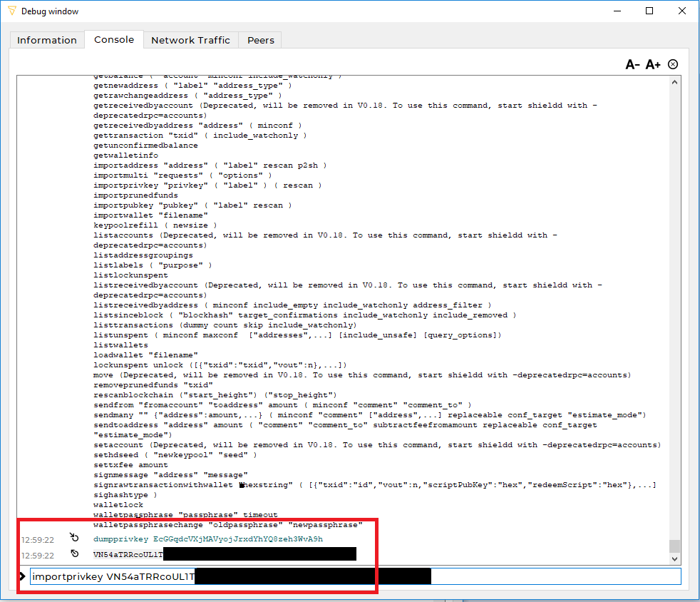Decrease console font size with A-
Viewport: 700px width, 602px height.
point(632,65)
